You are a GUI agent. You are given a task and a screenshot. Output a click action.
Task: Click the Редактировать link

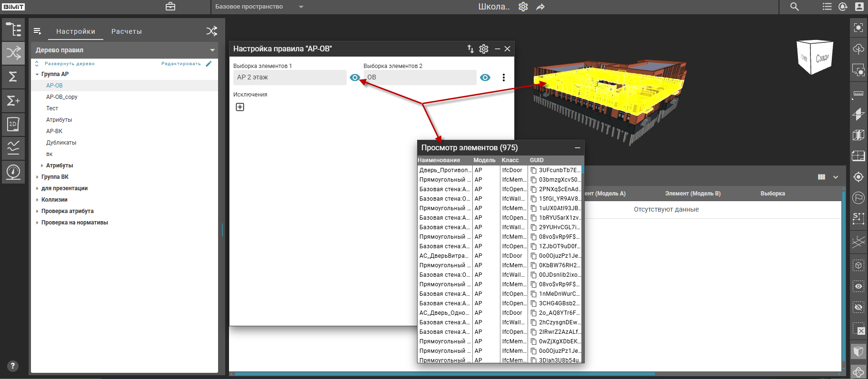[x=181, y=64]
